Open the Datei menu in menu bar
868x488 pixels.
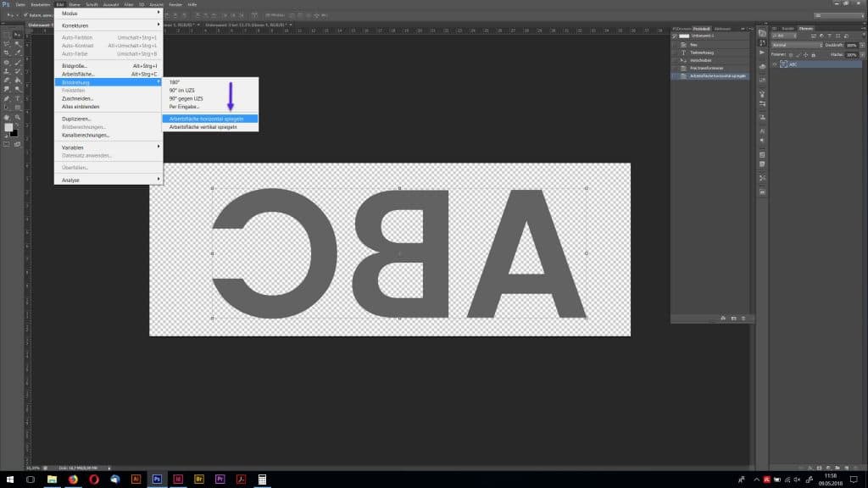[x=20, y=4]
